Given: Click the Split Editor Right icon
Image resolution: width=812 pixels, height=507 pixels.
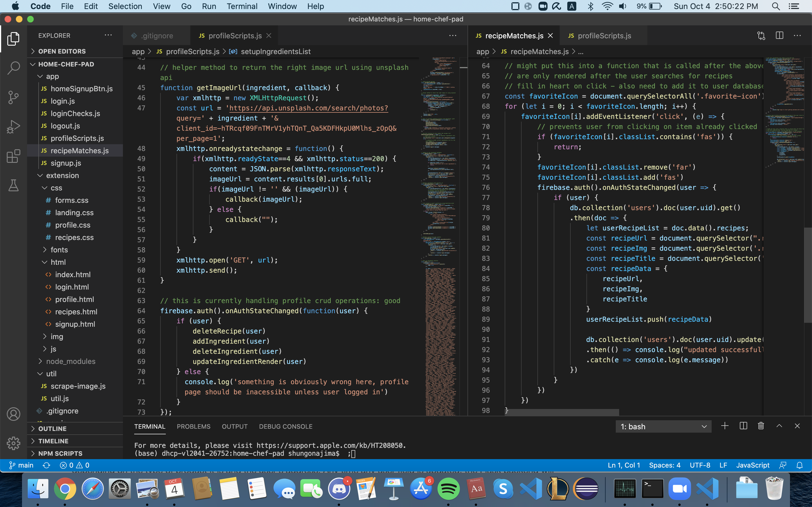Looking at the screenshot, I should 780,35.
